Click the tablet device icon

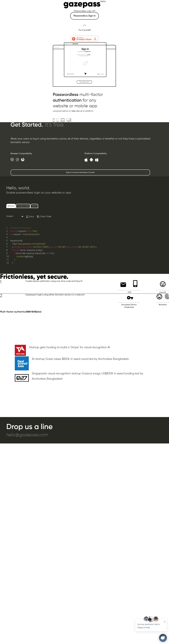pos(58,120)
